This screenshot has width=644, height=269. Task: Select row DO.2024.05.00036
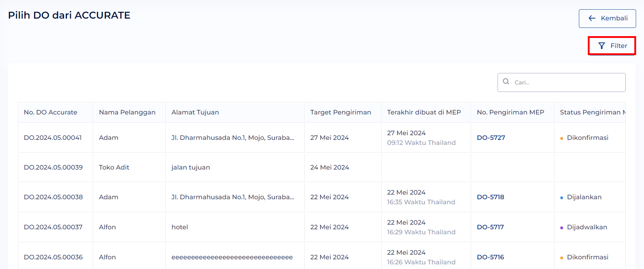[322, 256]
